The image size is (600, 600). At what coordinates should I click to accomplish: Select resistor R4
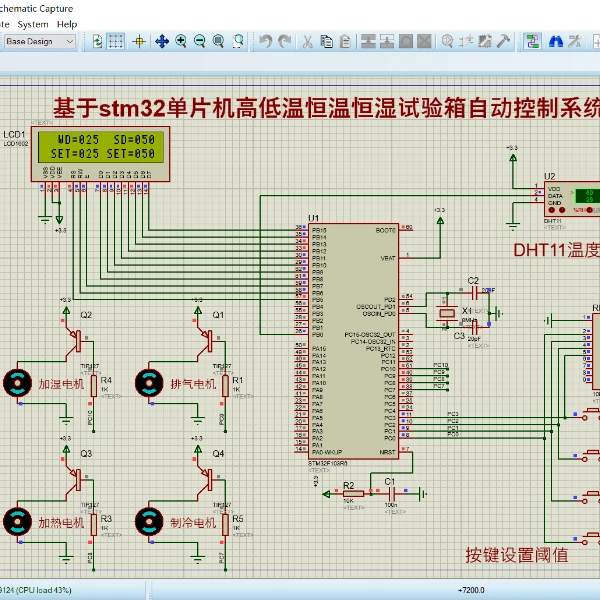click(x=94, y=386)
